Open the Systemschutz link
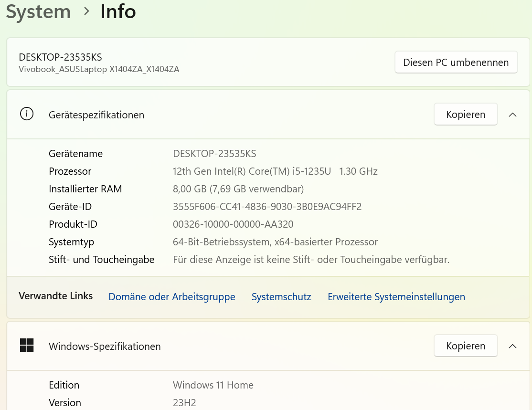The image size is (532, 410). [281, 297]
